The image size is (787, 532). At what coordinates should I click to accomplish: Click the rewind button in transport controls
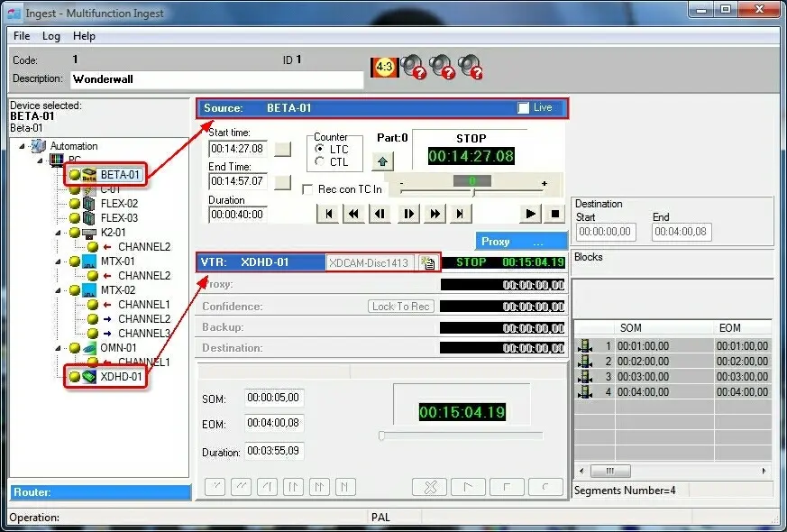(x=354, y=214)
